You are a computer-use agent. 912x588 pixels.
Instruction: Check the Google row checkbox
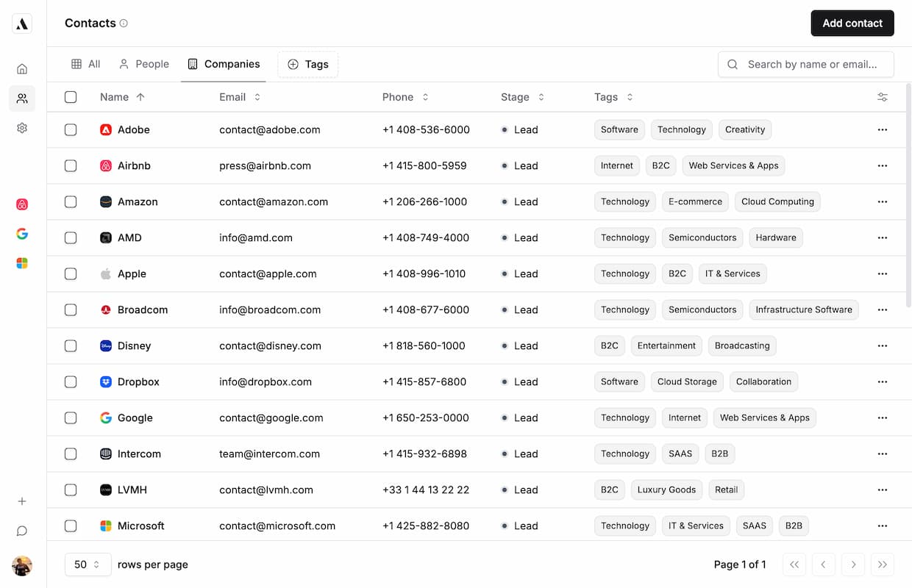tap(71, 417)
